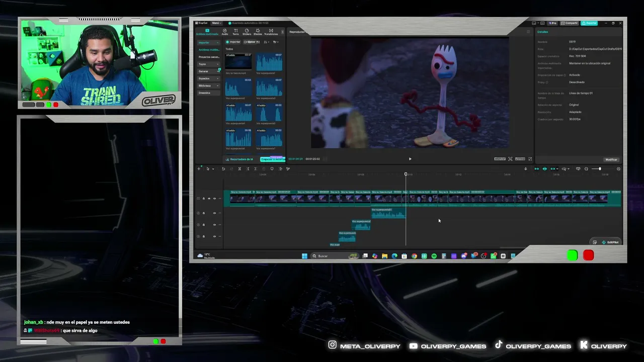Select Proyectos secundarios in the sidebar
The height and width of the screenshot is (362, 644).
(x=208, y=57)
